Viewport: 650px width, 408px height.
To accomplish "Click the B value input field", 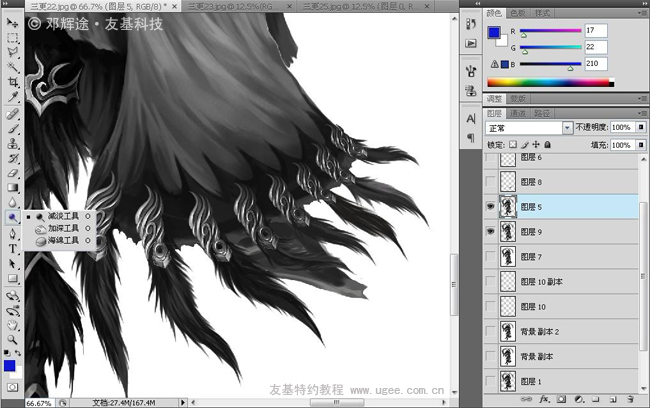I will click(x=596, y=64).
